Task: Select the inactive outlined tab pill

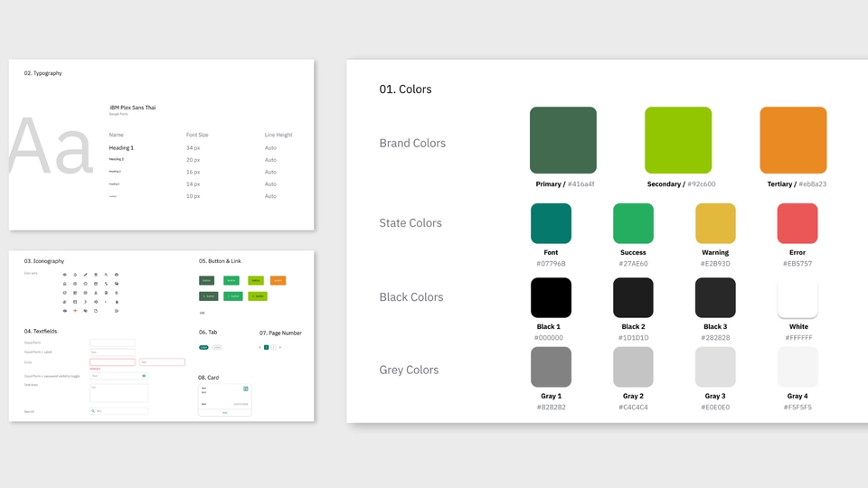Action: pyautogui.click(x=217, y=347)
